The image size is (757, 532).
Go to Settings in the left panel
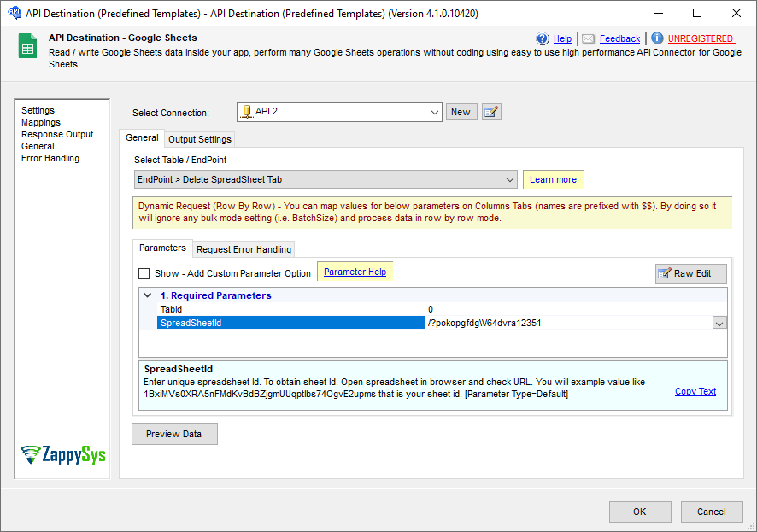38,110
